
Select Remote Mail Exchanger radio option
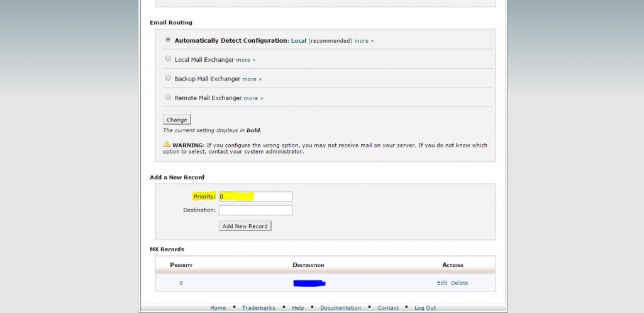168,98
